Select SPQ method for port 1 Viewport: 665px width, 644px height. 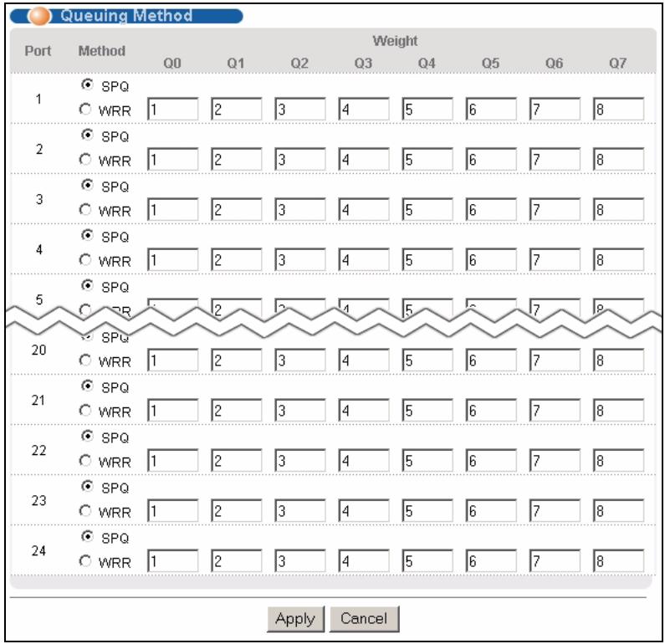tap(87, 84)
